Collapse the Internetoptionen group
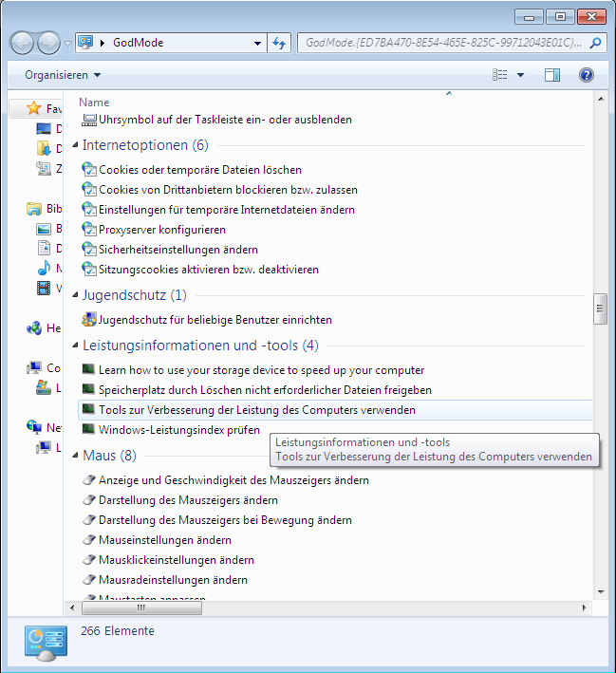The width and height of the screenshot is (616, 673). click(76, 146)
